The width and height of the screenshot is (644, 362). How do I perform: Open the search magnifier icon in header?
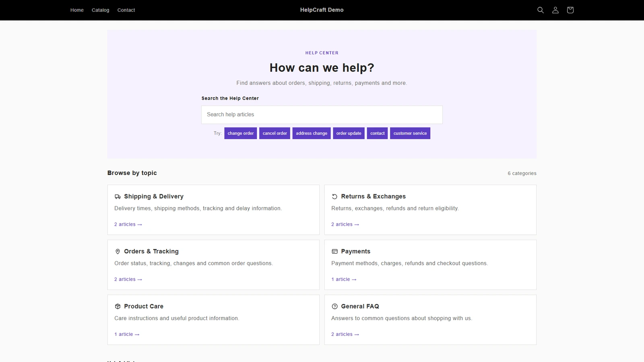click(x=541, y=10)
